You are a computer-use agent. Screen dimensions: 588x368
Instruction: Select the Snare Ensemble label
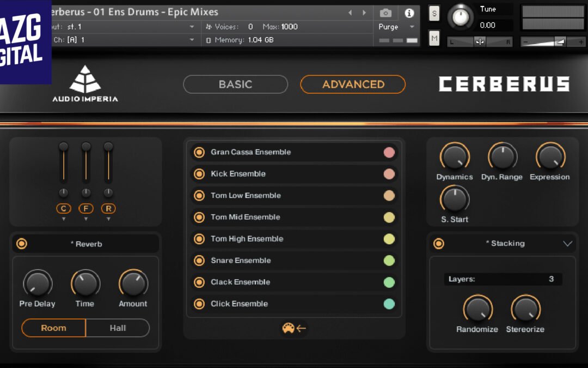click(241, 260)
